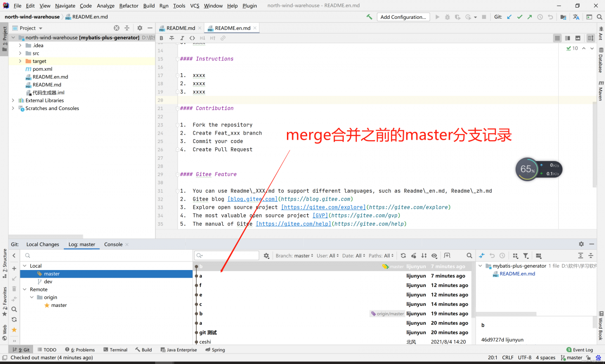The height and width of the screenshot is (364, 605).
Task: Click the Refresh icon in Git log toolbar
Action: tap(403, 255)
